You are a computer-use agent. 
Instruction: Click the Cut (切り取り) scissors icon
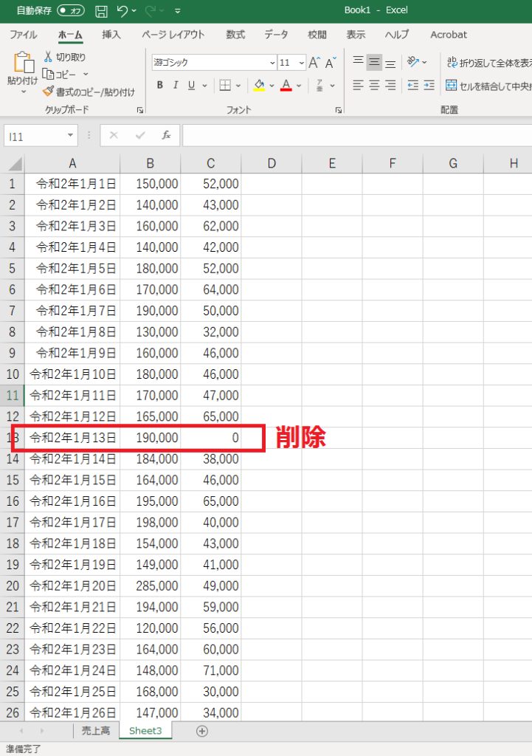pos(49,57)
